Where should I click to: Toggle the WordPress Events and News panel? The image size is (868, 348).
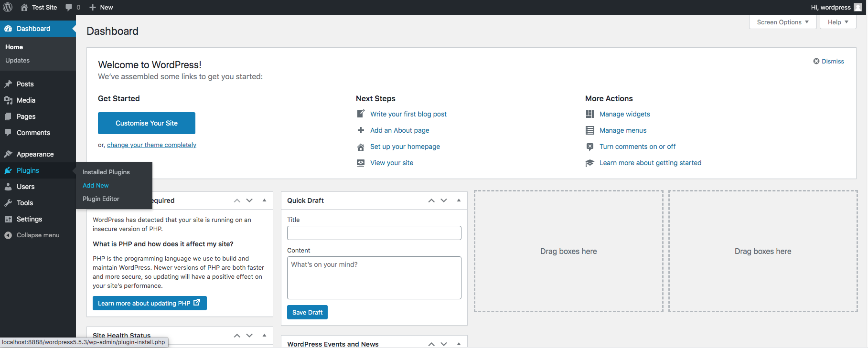(x=459, y=344)
